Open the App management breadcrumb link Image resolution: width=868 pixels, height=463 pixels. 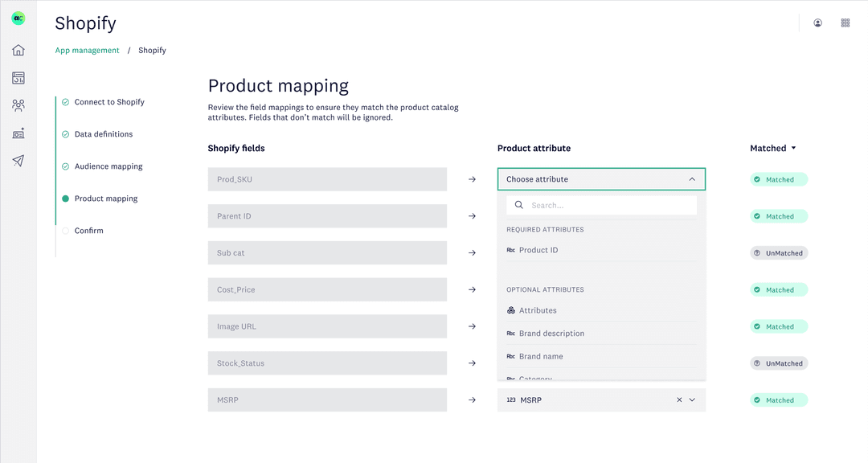tap(87, 50)
